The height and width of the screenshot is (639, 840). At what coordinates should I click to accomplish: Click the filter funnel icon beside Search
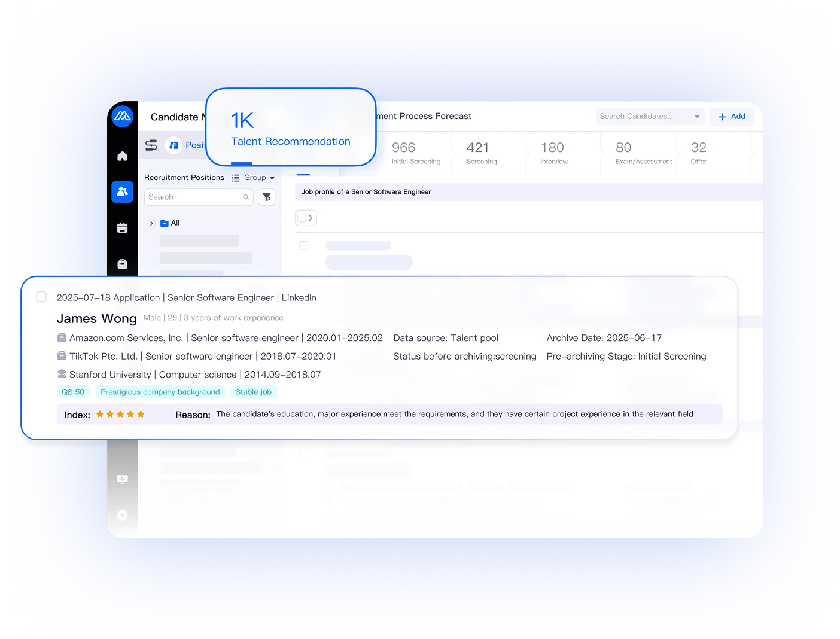pos(267,197)
